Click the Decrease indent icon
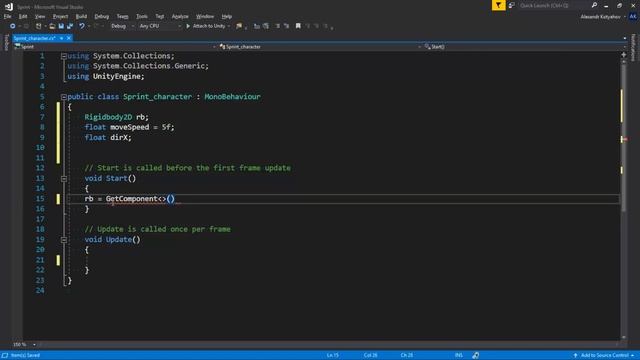Image resolution: width=640 pixels, height=360 pixels. [278, 26]
